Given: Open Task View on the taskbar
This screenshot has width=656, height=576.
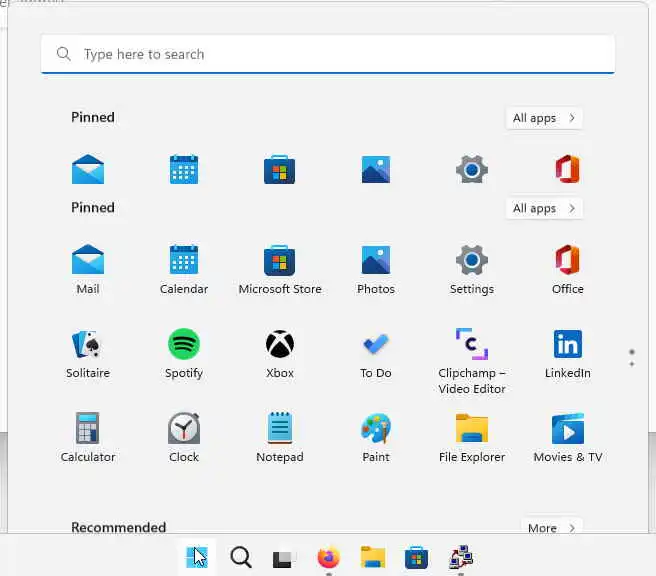Looking at the screenshot, I should [284, 558].
